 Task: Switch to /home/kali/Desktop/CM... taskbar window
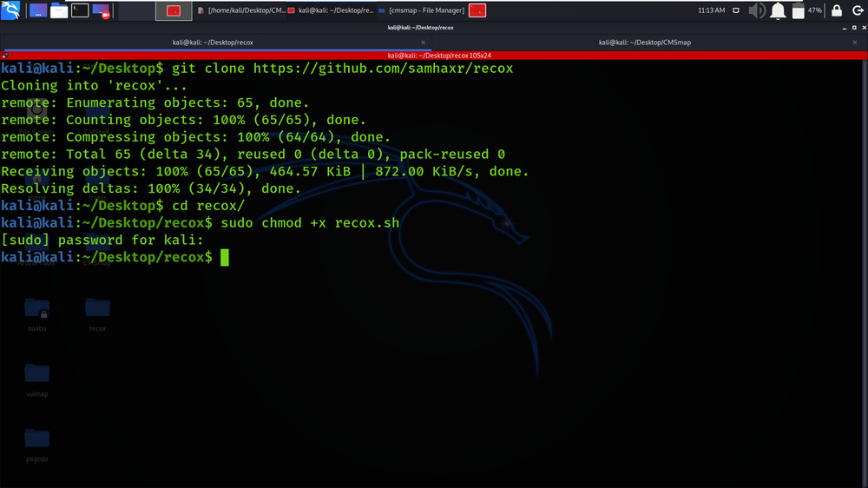point(241,10)
